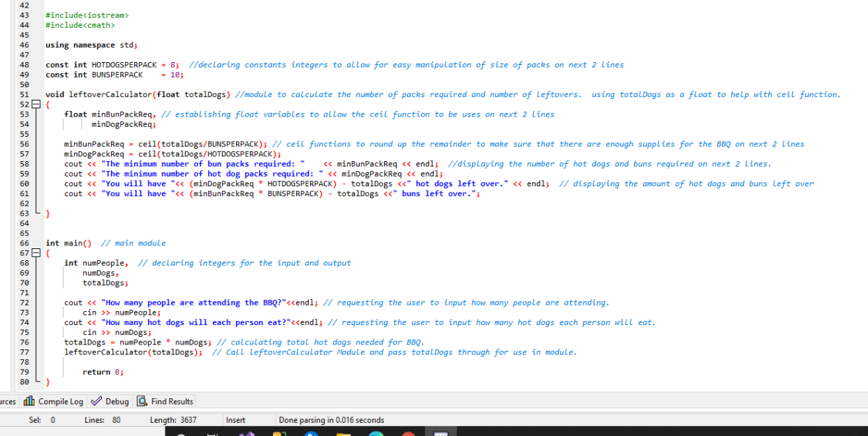Click the blue circular icon on the taskbar
This screenshot has width=868, height=436.
[x=311, y=433]
